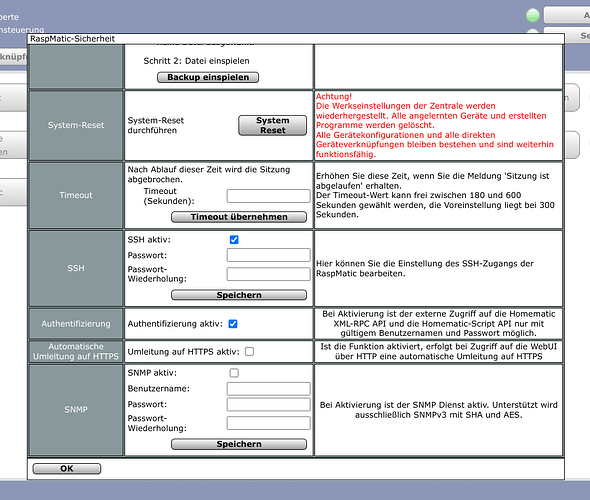
Task: Focus the SNMP Benutzername field
Action: 268,389
